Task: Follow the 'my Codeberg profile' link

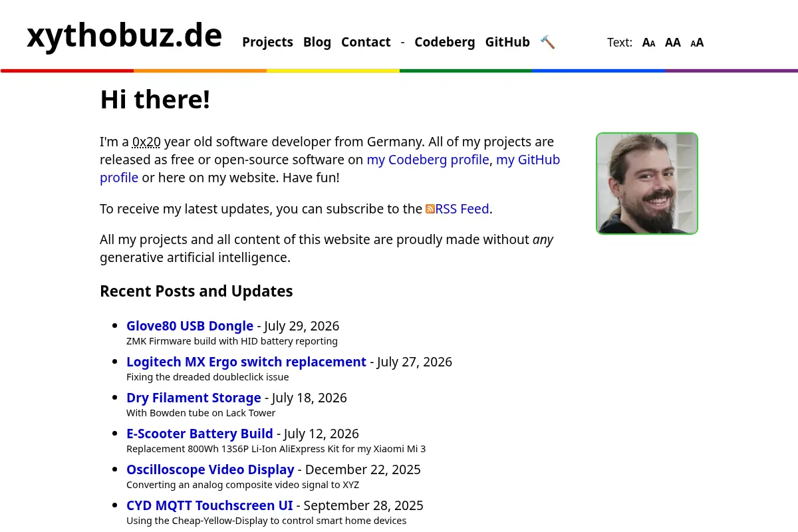Action: coord(428,160)
